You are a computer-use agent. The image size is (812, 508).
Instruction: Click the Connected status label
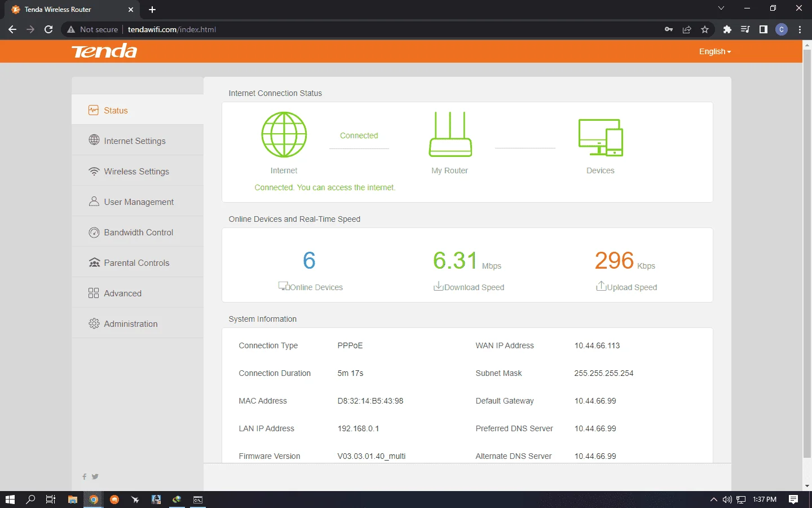(359, 135)
